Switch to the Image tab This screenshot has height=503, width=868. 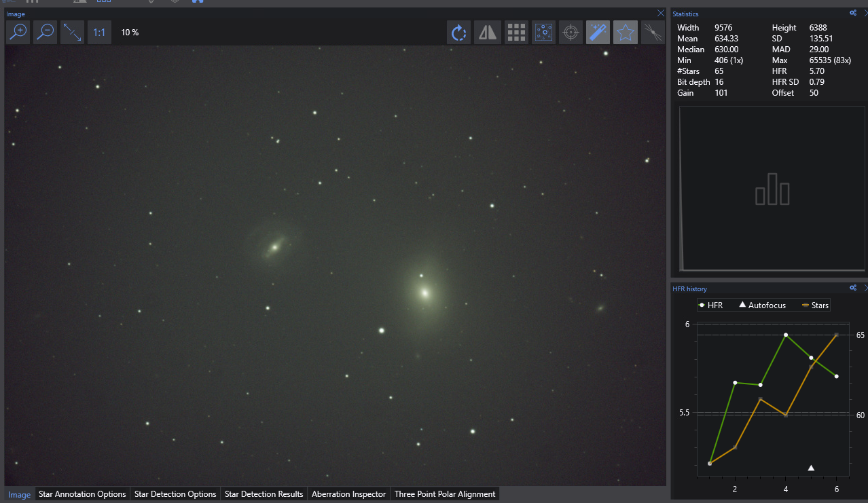(19, 494)
